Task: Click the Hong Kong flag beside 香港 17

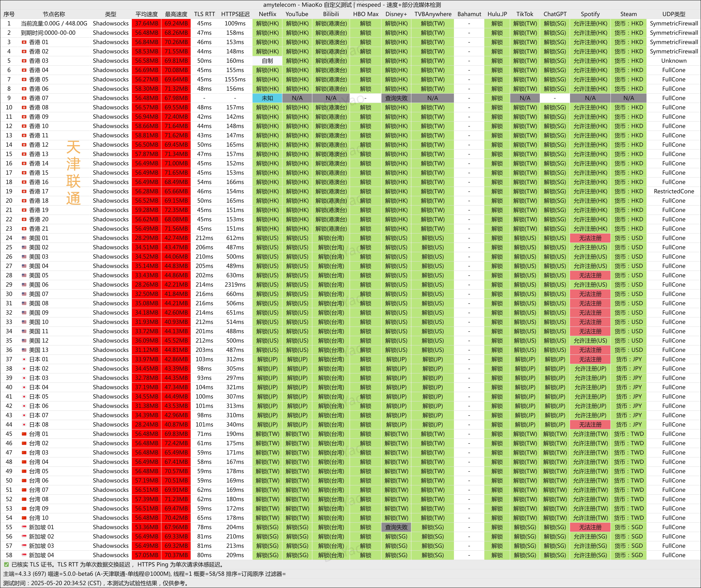Action: point(24,191)
